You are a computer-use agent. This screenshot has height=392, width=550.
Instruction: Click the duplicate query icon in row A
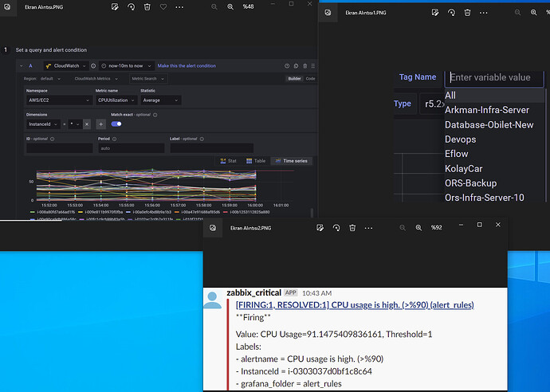[x=296, y=66]
